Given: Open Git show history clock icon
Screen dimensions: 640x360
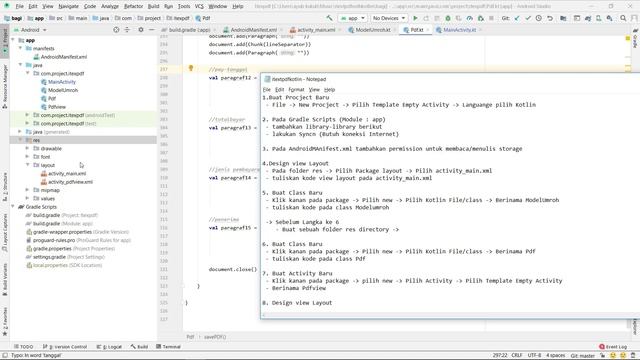Looking at the screenshot, I should point(539,18).
